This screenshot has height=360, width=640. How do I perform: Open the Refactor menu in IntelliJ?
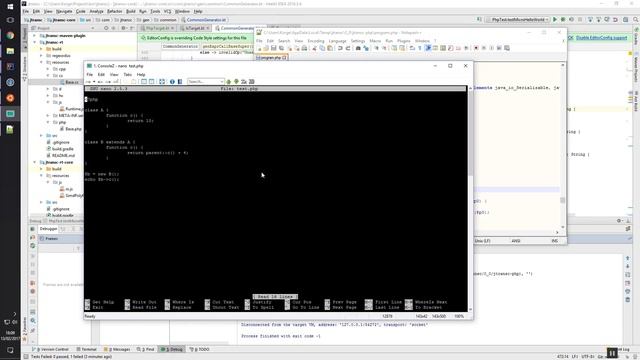point(114,11)
